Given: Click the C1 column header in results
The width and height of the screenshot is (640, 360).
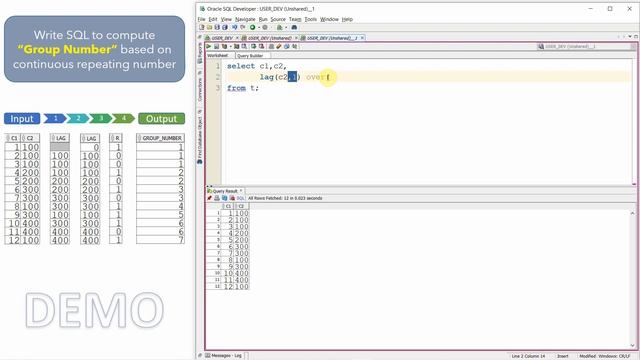Looking at the screenshot, I should click(x=229, y=206).
